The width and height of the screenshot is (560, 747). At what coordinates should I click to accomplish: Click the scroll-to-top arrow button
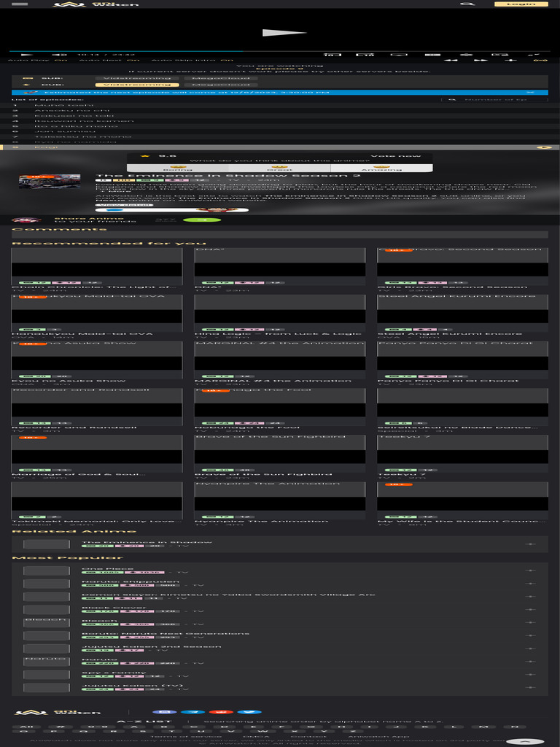(x=524, y=740)
